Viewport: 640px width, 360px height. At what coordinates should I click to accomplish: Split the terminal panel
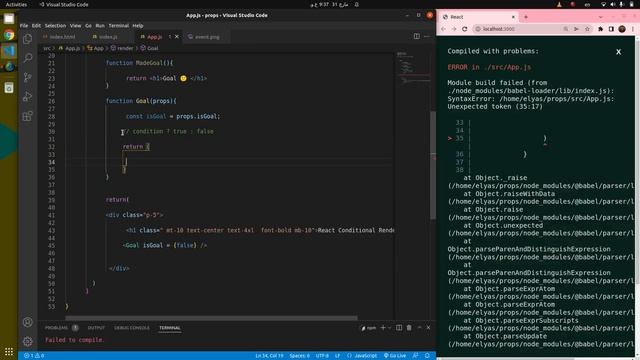pyautogui.click(x=399, y=328)
